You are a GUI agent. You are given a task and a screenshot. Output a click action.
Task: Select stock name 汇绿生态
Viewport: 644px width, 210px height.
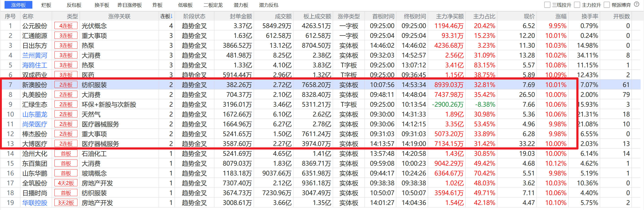point(35,105)
